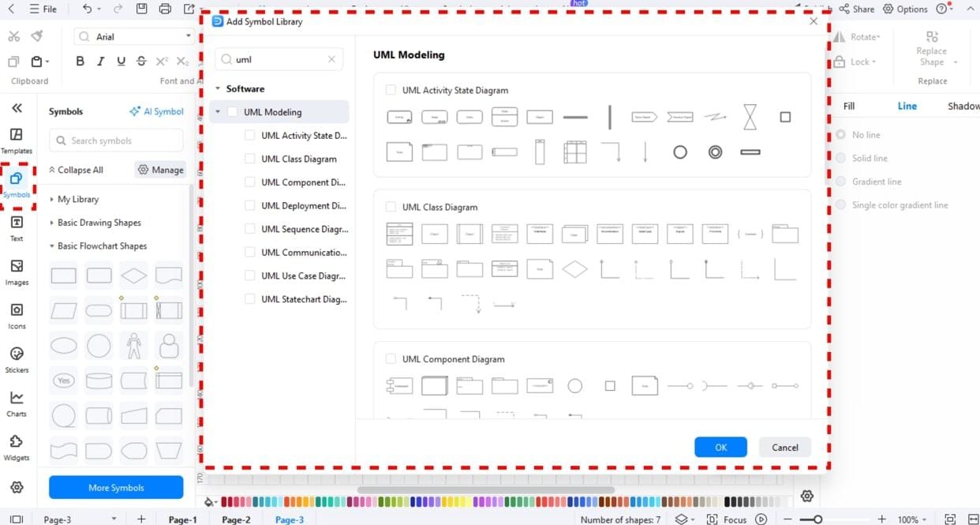
Task: Click Cancel in Add Symbol Library
Action: click(x=785, y=447)
